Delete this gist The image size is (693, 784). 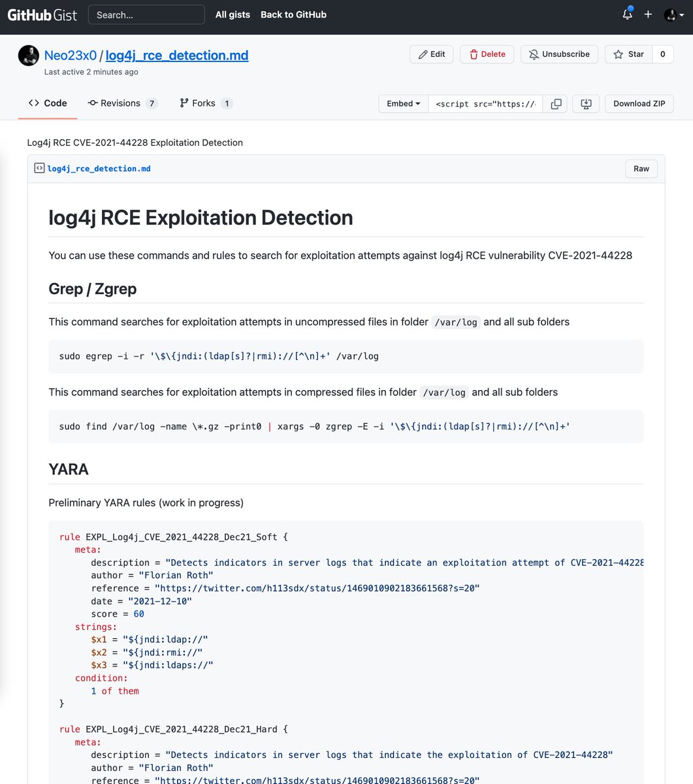click(487, 54)
